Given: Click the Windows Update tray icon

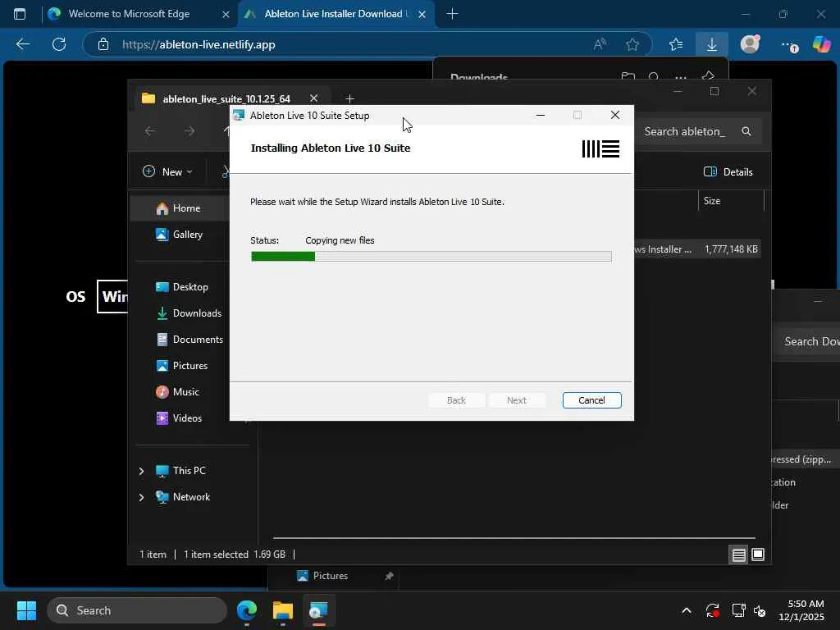Looking at the screenshot, I should point(713,610).
